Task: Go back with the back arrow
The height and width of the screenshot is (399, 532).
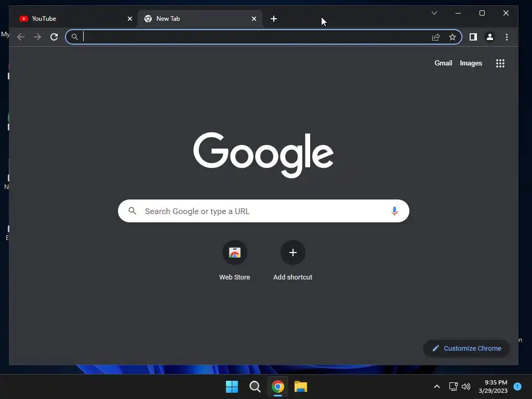Action: point(21,37)
